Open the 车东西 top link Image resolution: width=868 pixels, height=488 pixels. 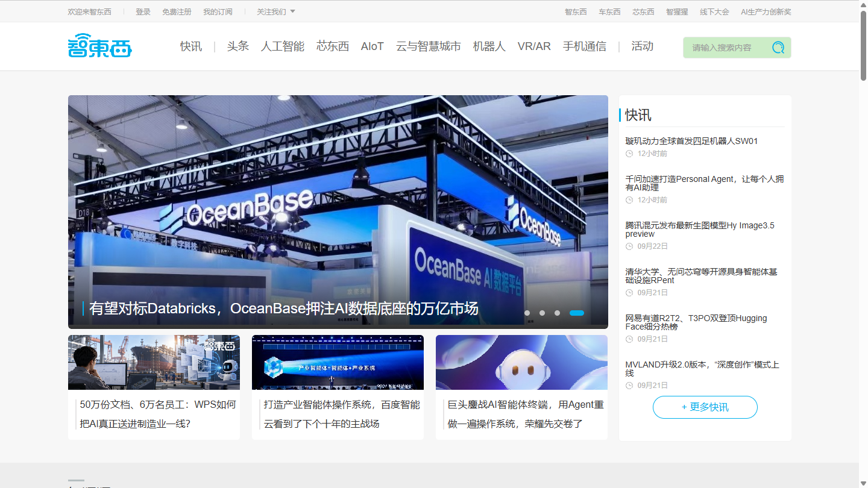(x=609, y=11)
